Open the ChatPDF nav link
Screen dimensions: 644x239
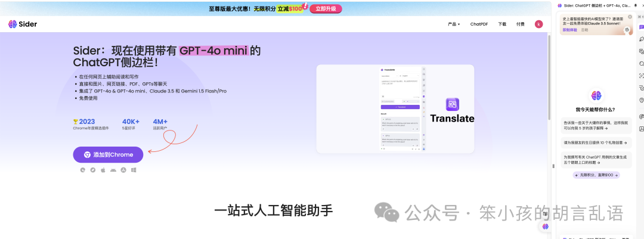coord(479,24)
